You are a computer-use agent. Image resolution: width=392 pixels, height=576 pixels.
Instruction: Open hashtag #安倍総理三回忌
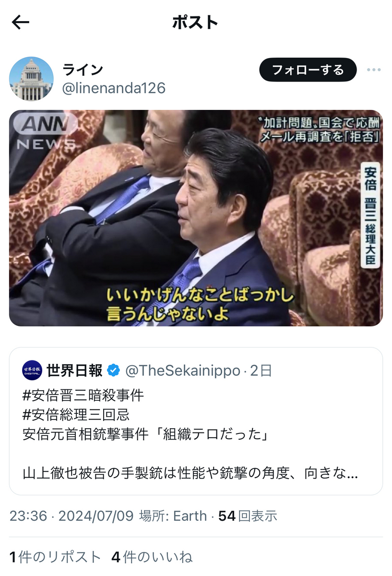[x=76, y=415]
